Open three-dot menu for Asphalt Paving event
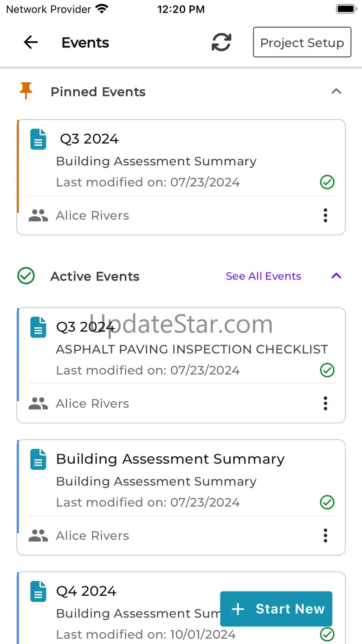 click(x=325, y=403)
